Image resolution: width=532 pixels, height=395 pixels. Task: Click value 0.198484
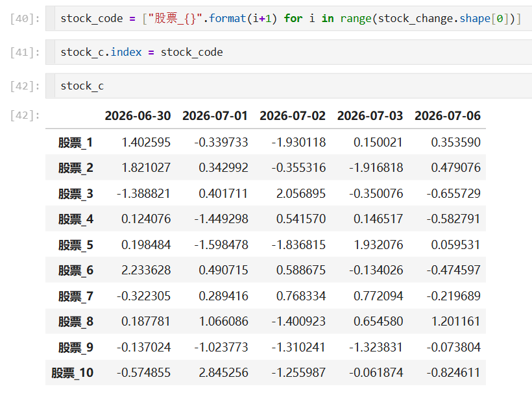(x=146, y=245)
